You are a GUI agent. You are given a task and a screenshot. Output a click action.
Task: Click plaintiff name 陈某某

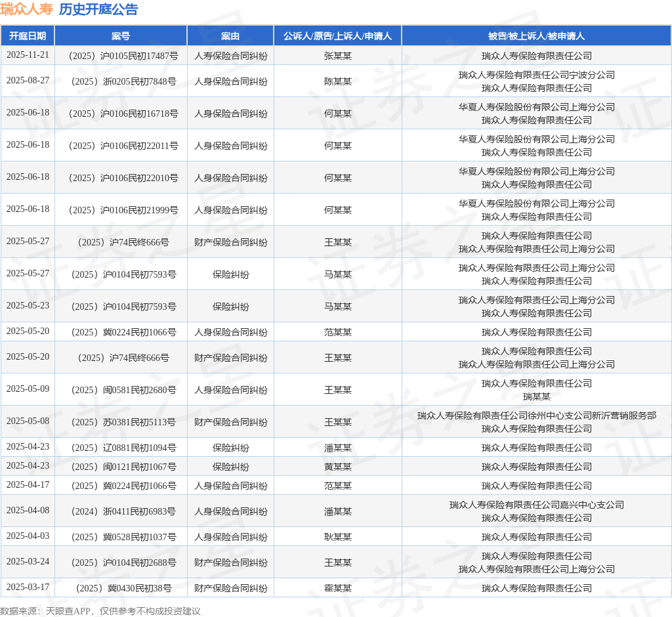click(x=338, y=81)
